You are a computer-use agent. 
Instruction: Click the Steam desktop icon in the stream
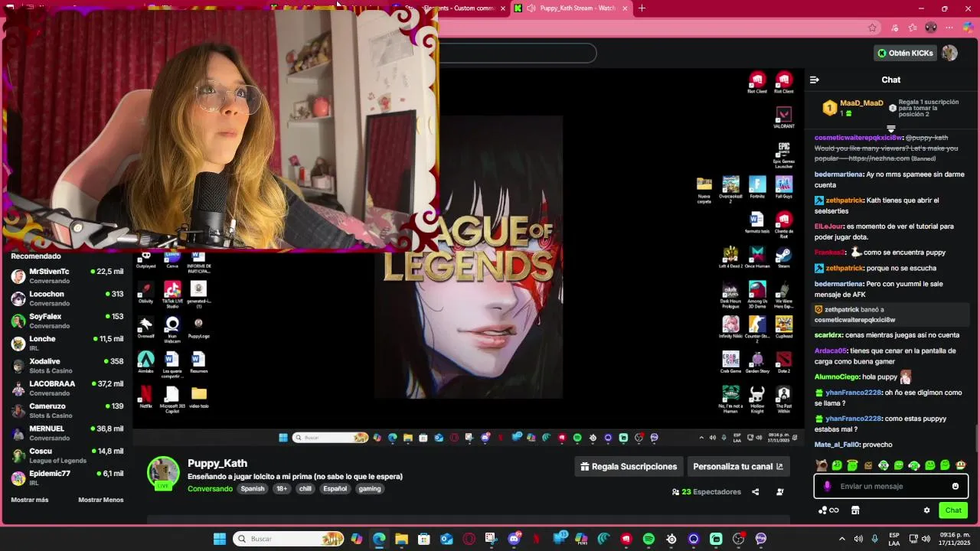(x=783, y=257)
